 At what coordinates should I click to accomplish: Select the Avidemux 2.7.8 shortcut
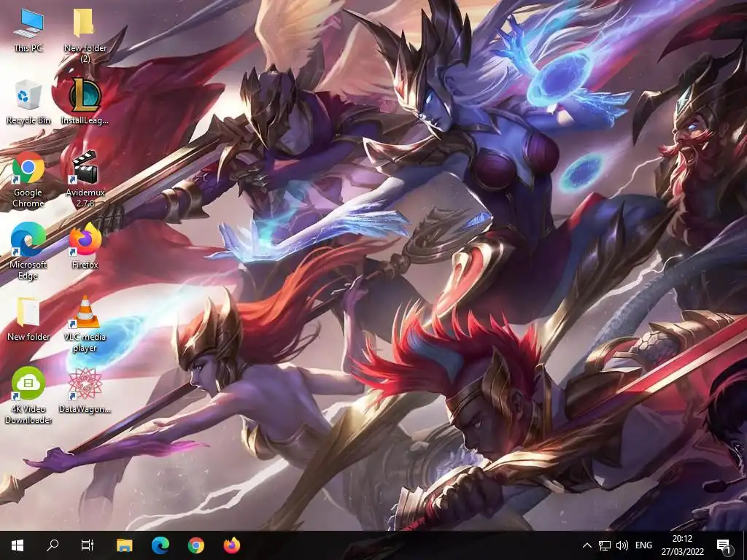(85, 180)
